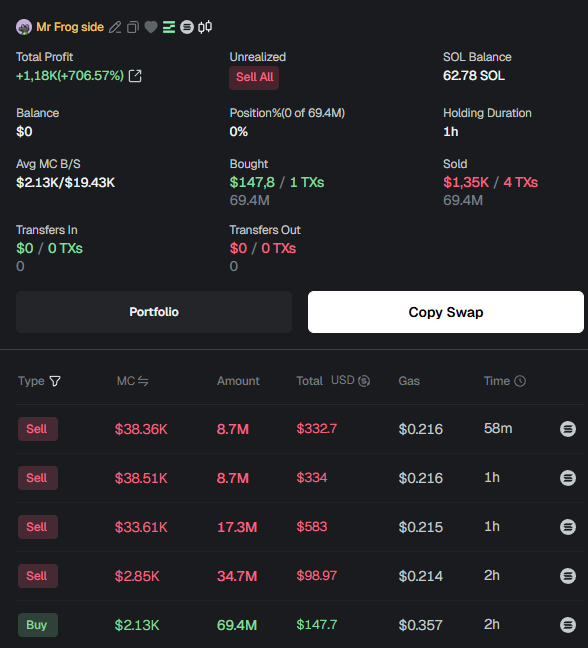Click the Sell badge at $33.61K MC
Image resolution: width=588 pixels, height=648 pixels.
(x=38, y=527)
